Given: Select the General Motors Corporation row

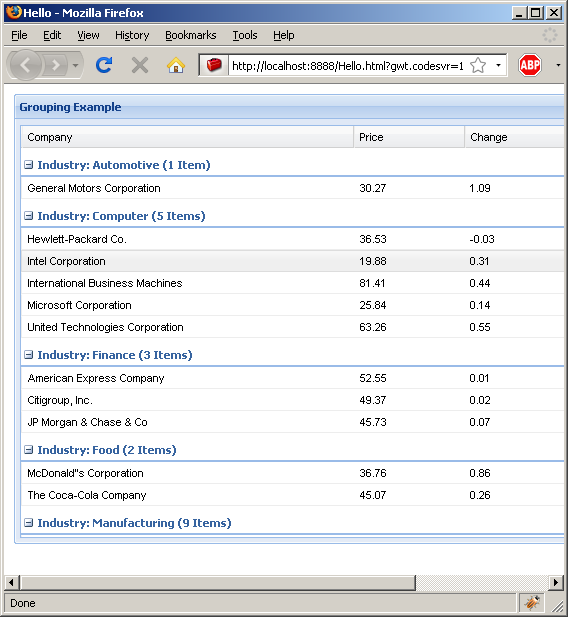Looking at the screenshot, I should (292, 188).
